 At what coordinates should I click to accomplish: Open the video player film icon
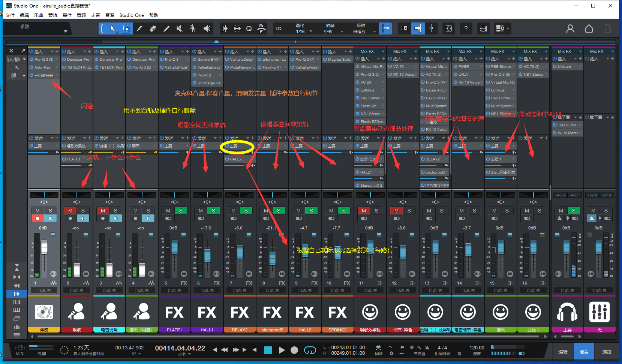pos(483,28)
